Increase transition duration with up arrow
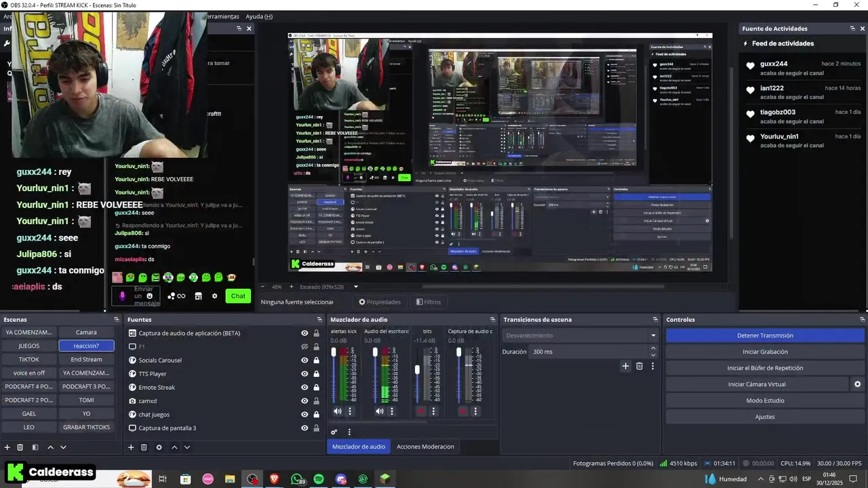 point(653,348)
